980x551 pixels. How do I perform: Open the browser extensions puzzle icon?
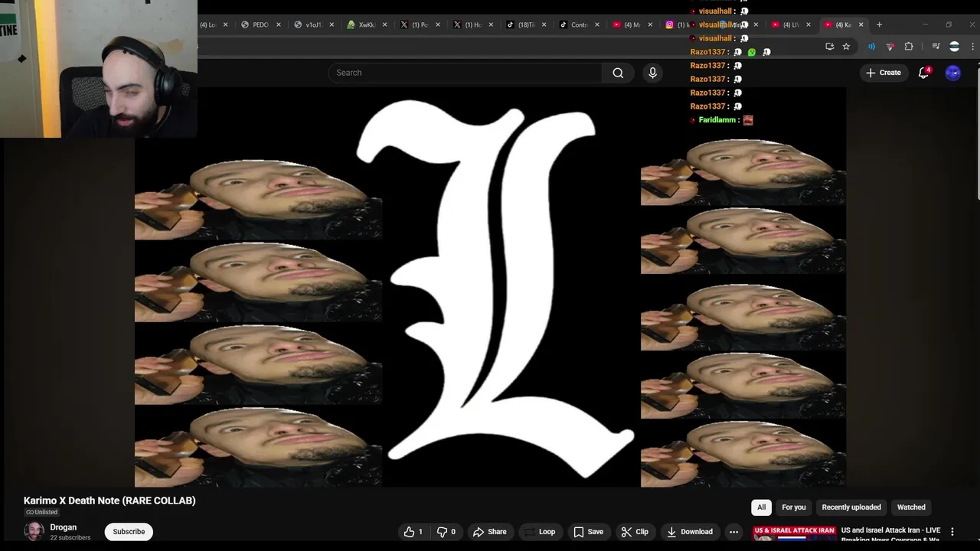pos(909,47)
